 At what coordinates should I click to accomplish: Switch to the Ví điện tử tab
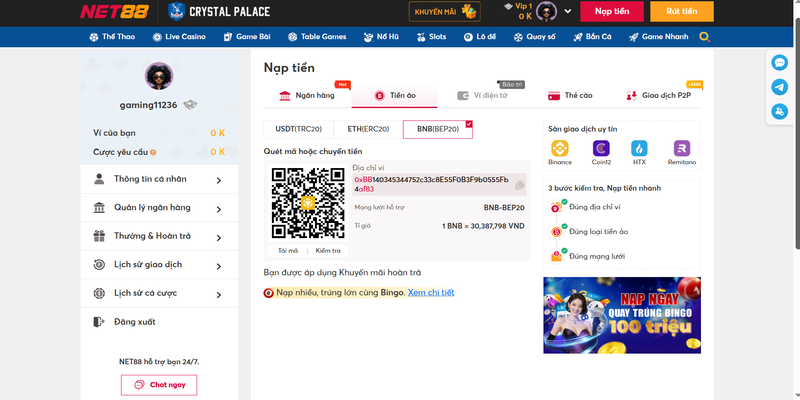tap(482, 95)
